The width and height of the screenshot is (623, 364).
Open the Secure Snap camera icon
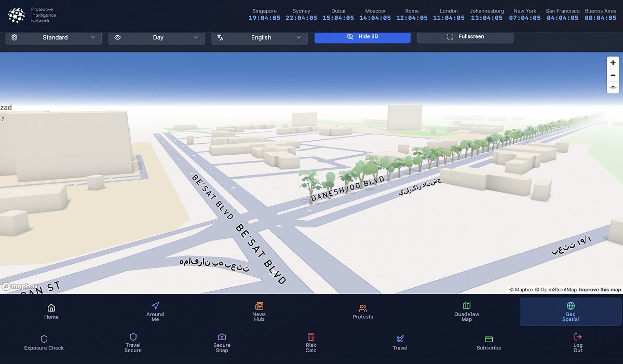(222, 337)
